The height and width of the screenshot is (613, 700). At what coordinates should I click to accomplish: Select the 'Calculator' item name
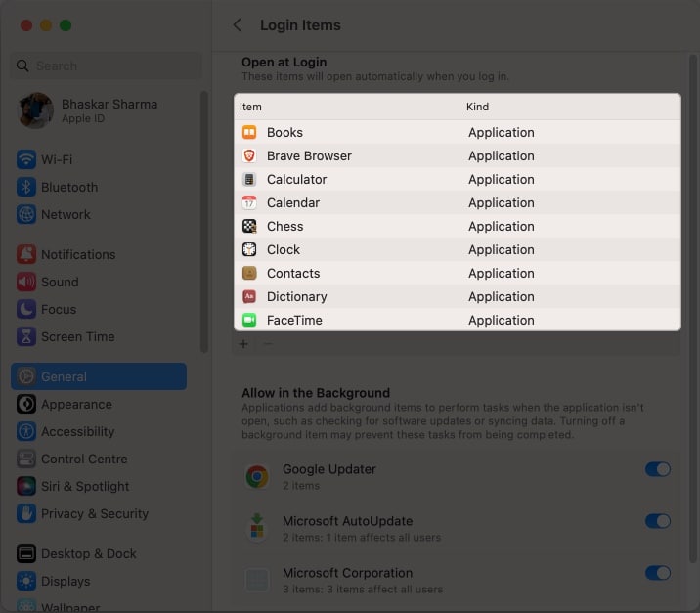(297, 180)
